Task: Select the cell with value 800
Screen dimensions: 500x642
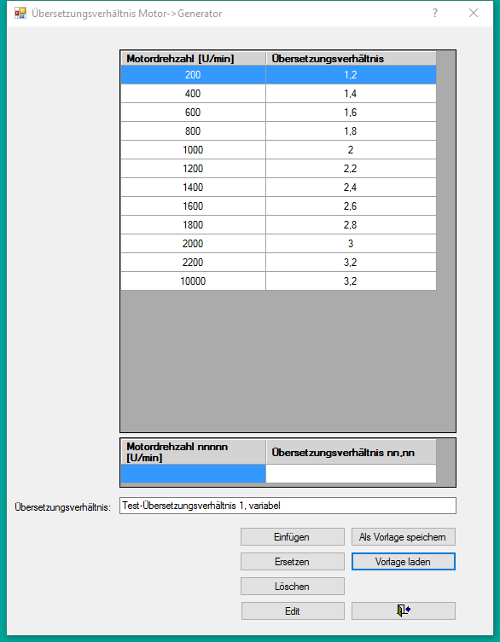Action: click(x=193, y=131)
